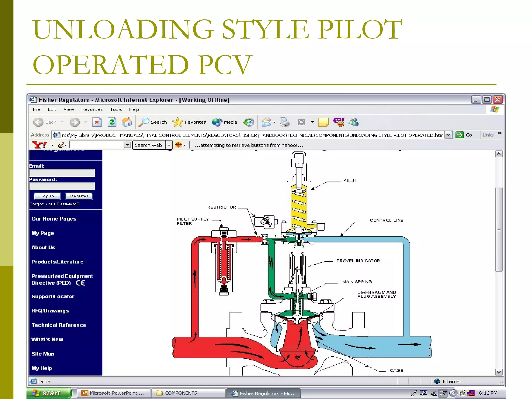The height and width of the screenshot is (399, 532).
Task: Click the full screen toolbar icon
Action: click(301, 122)
